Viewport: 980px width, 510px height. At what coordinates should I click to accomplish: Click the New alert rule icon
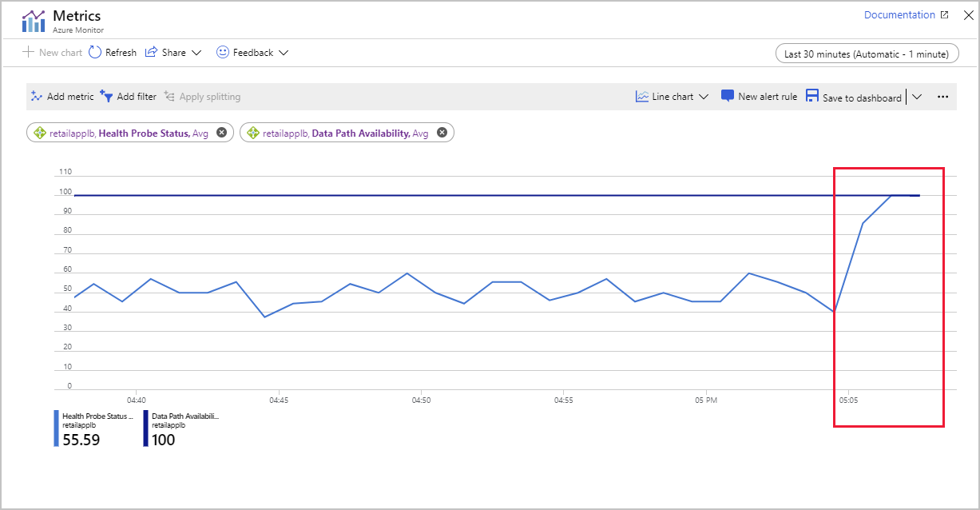tap(728, 97)
